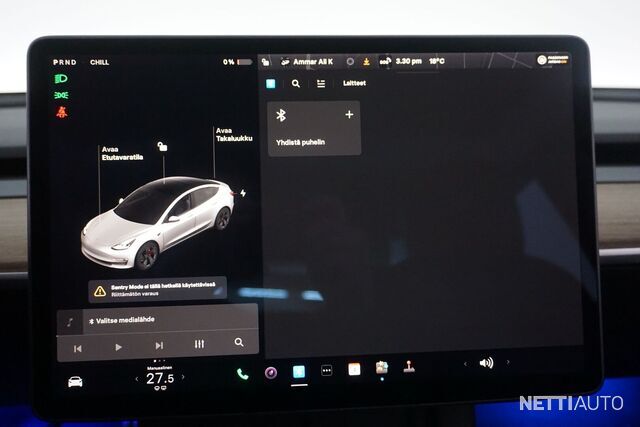Open the list view icon in phone panel

tap(321, 84)
